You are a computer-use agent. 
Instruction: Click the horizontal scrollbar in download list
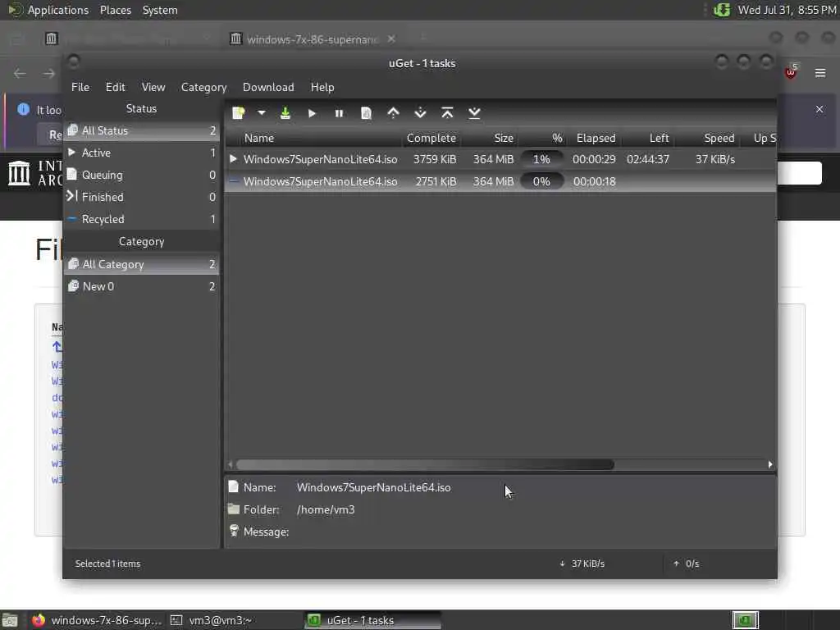click(426, 464)
